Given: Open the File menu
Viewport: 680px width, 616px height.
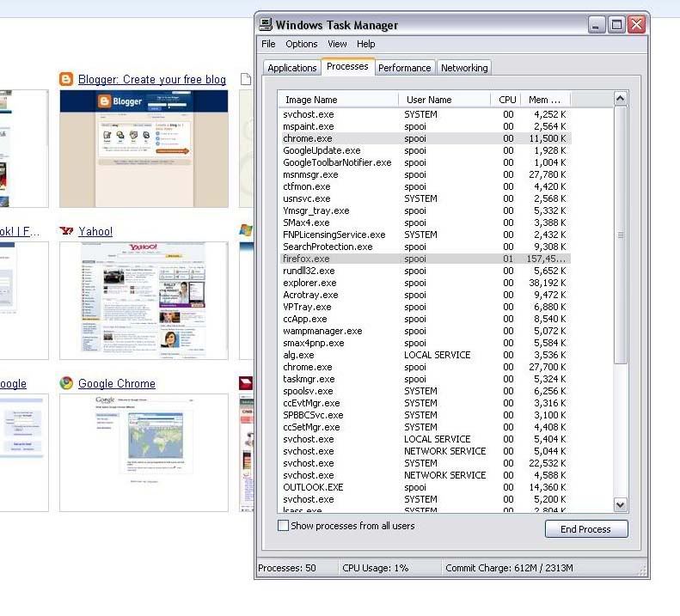Looking at the screenshot, I should point(268,44).
